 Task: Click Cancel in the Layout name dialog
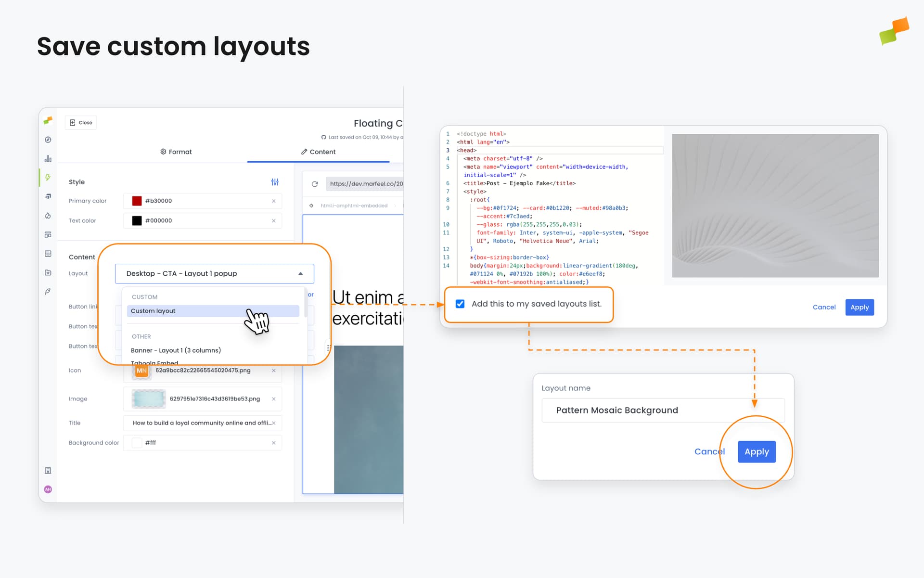[709, 451]
